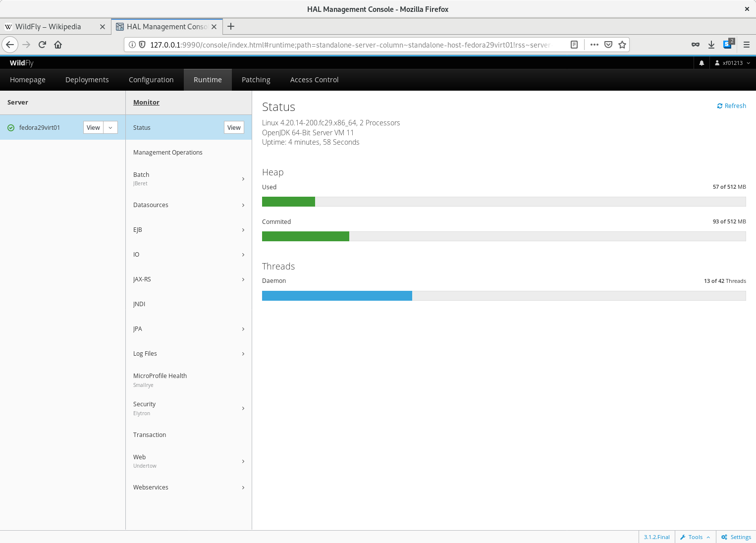The image size is (756, 543).
Task: Expand the Log Files entry
Action: pyautogui.click(x=188, y=354)
